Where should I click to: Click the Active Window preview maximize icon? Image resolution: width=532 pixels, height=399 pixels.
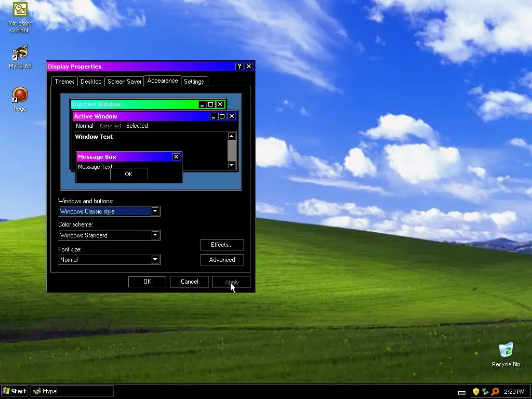pos(222,116)
